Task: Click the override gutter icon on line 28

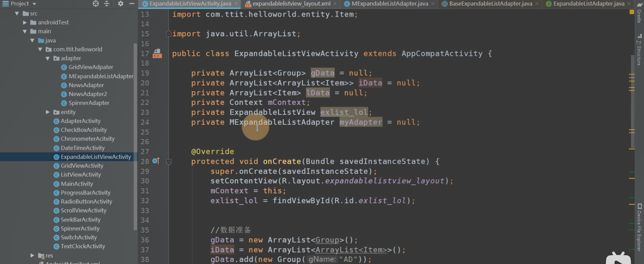Action: (155, 161)
